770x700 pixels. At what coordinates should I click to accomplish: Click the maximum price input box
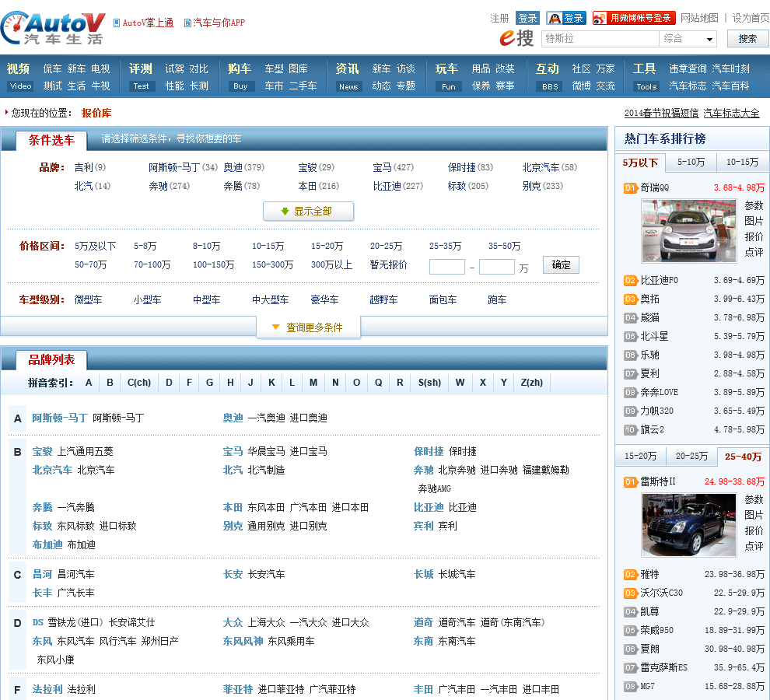[x=496, y=267]
